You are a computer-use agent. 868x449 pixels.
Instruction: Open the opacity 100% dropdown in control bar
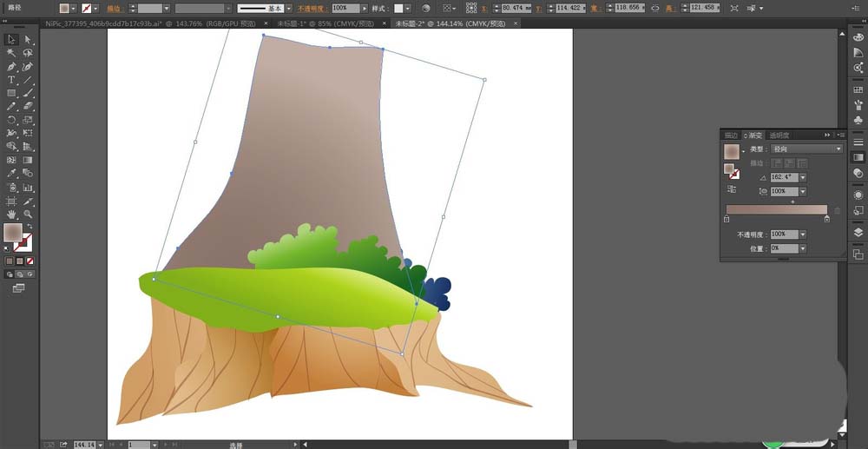pos(365,9)
